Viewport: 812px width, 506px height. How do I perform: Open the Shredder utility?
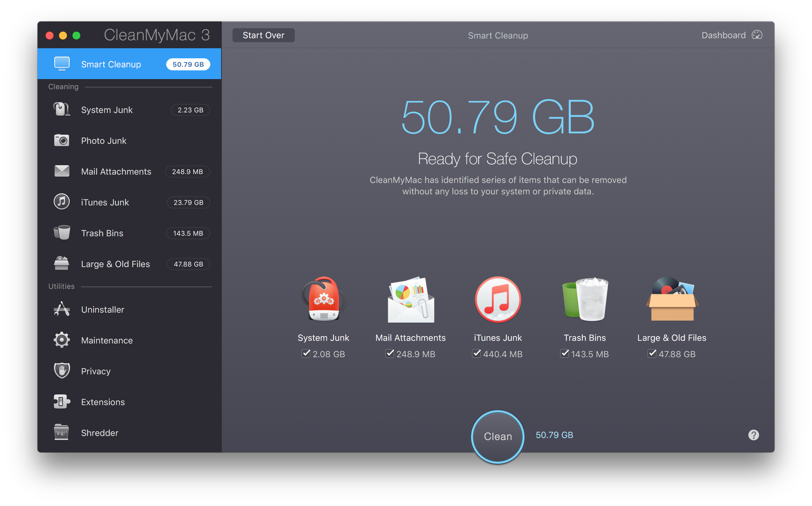129,433
